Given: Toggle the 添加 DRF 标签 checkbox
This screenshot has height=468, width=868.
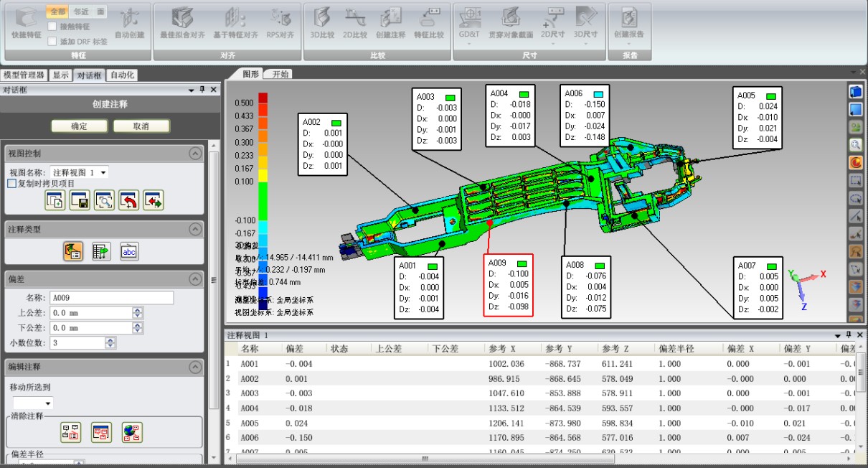Looking at the screenshot, I should coord(52,41).
